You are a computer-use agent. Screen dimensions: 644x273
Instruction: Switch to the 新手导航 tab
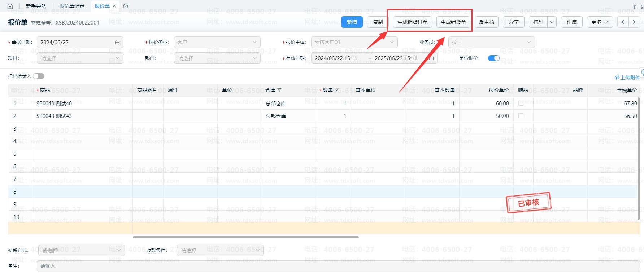point(36,6)
